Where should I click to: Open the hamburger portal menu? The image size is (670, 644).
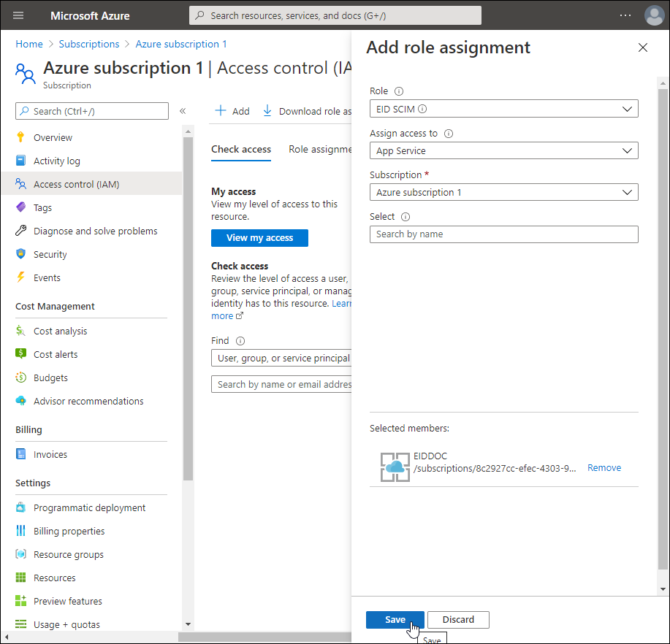click(18, 15)
